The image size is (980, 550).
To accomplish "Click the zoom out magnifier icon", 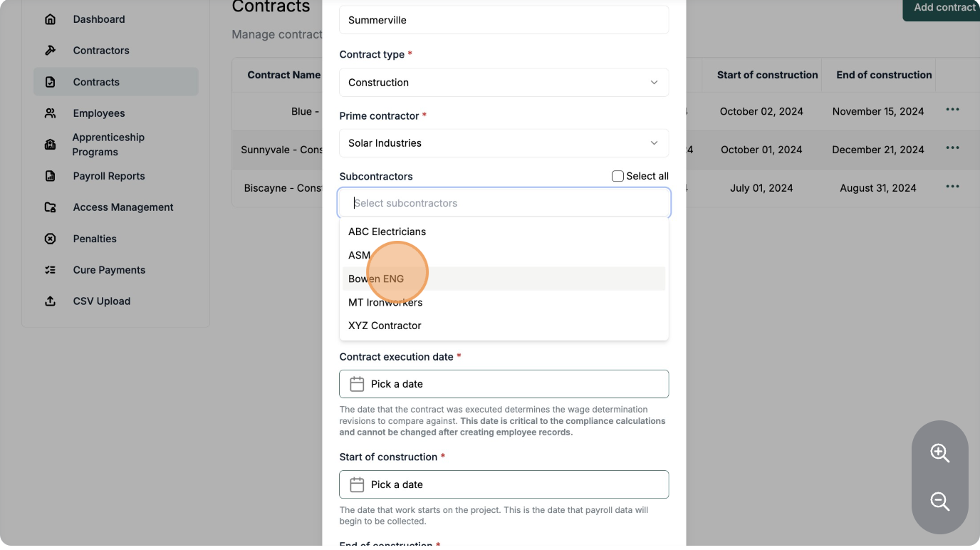I will click(x=939, y=502).
